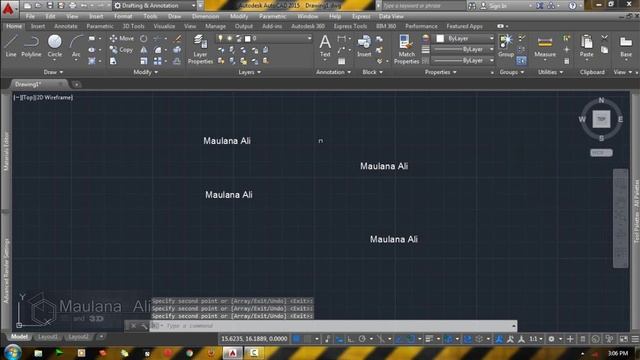Switch to the Visualize ribbon tab

[x=164, y=26]
